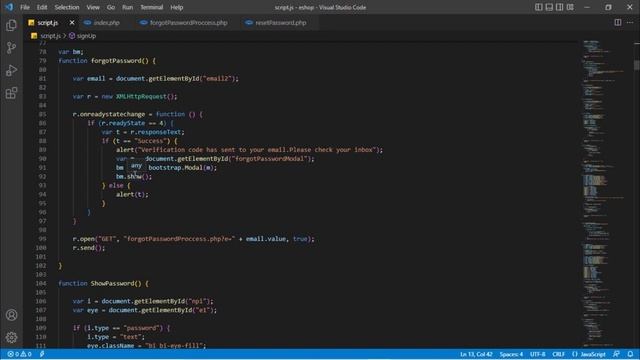Image resolution: width=640 pixels, height=360 pixels.
Task: Toggle secondary side bar layout icon
Action: coord(560,7)
